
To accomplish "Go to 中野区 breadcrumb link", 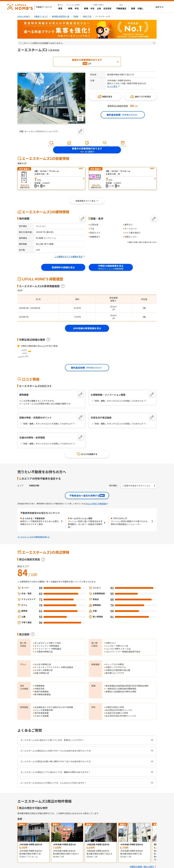I will [x=76, y=16].
